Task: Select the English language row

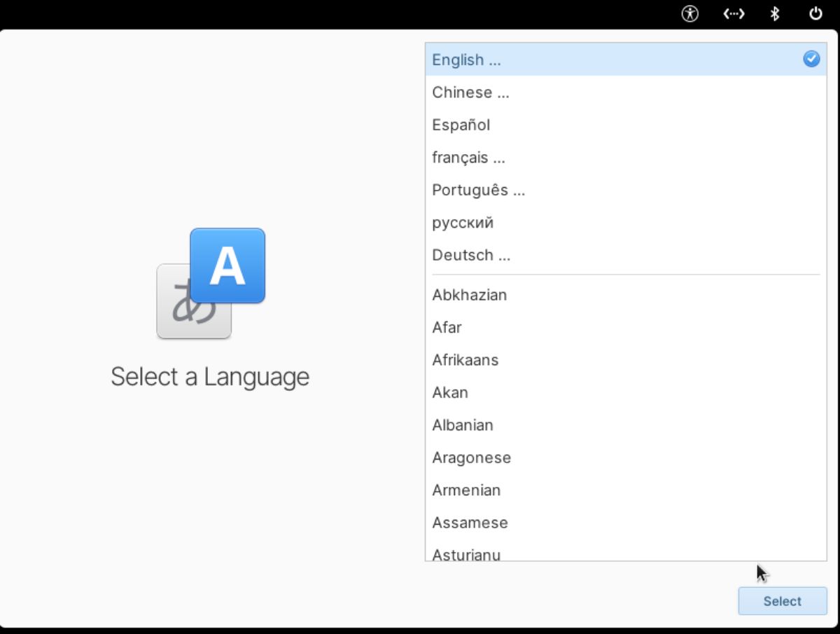Action: [x=626, y=60]
